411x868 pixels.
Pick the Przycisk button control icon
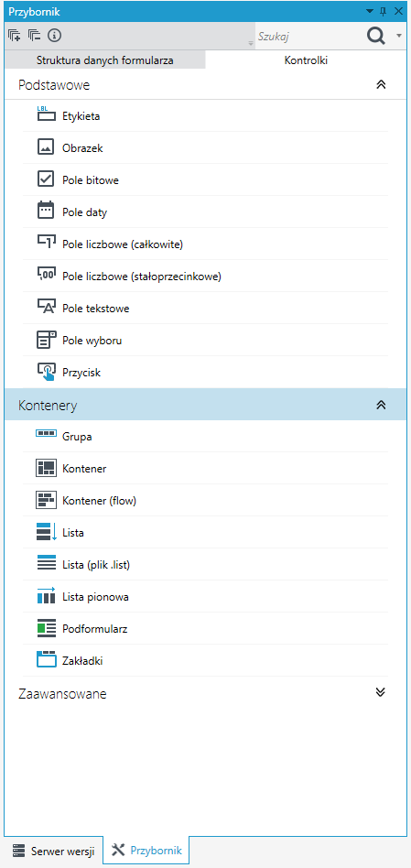tap(47, 372)
